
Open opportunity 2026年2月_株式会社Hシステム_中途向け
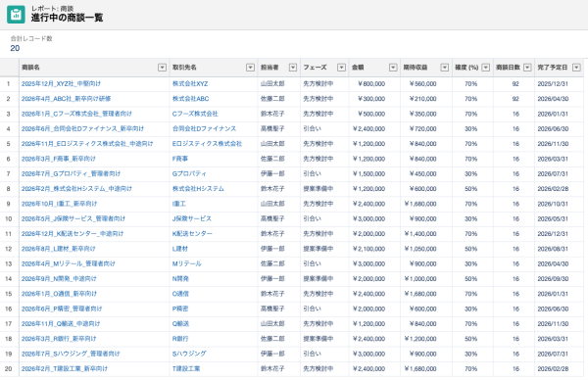[x=76, y=189]
